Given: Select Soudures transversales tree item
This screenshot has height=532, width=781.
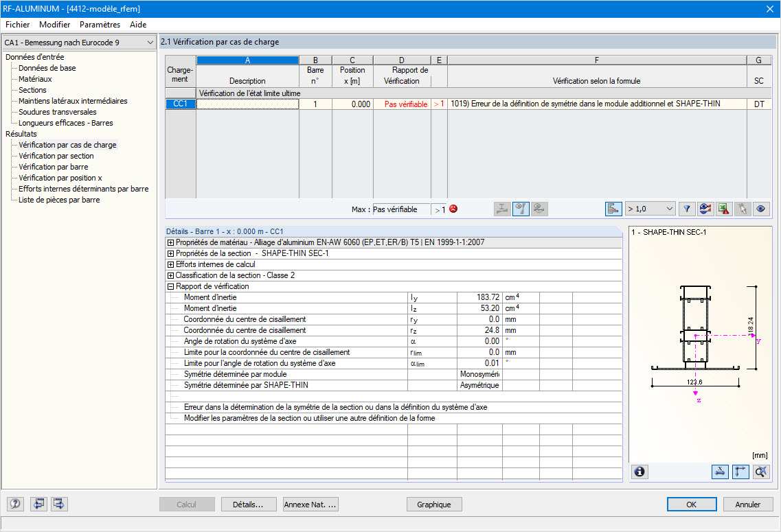Looking at the screenshot, I should click(x=58, y=112).
